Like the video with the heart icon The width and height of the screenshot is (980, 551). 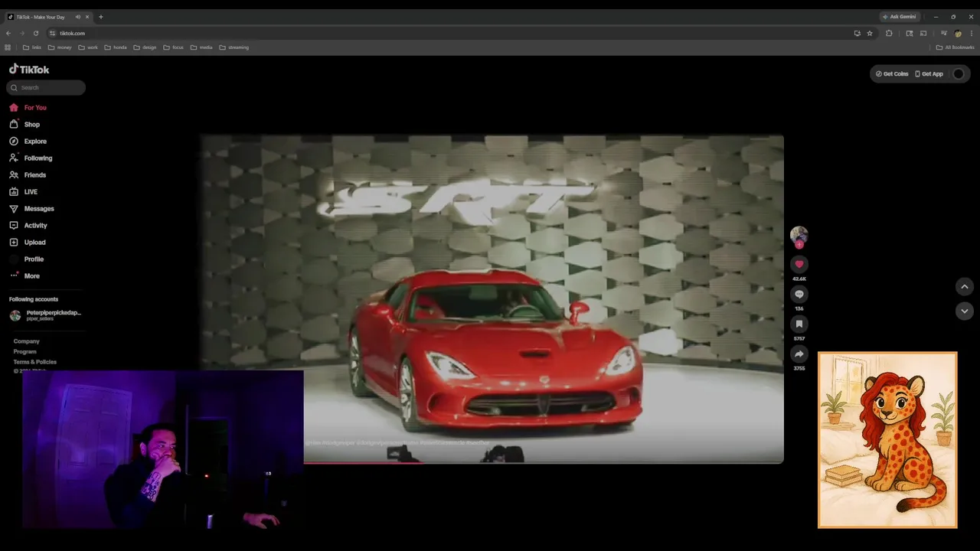click(x=799, y=264)
